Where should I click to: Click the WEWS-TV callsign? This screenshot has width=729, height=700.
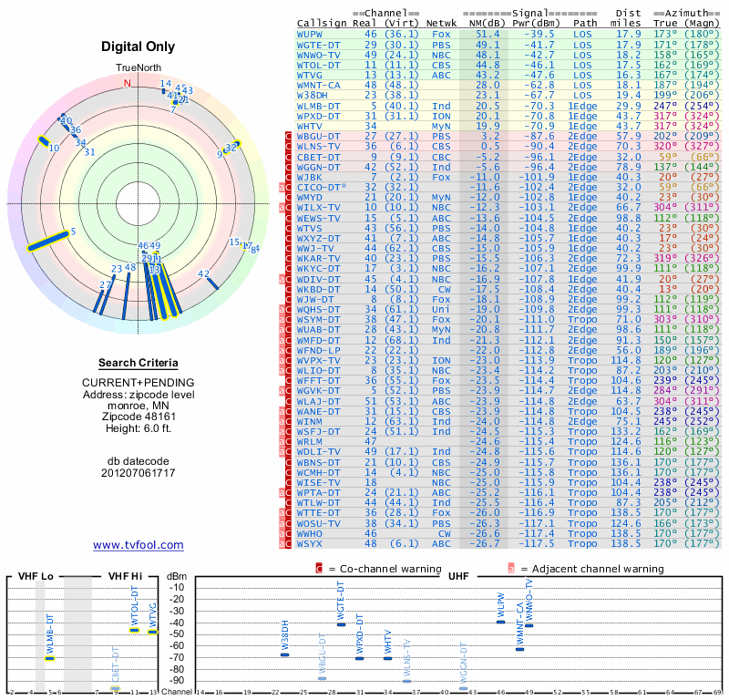click(318, 218)
